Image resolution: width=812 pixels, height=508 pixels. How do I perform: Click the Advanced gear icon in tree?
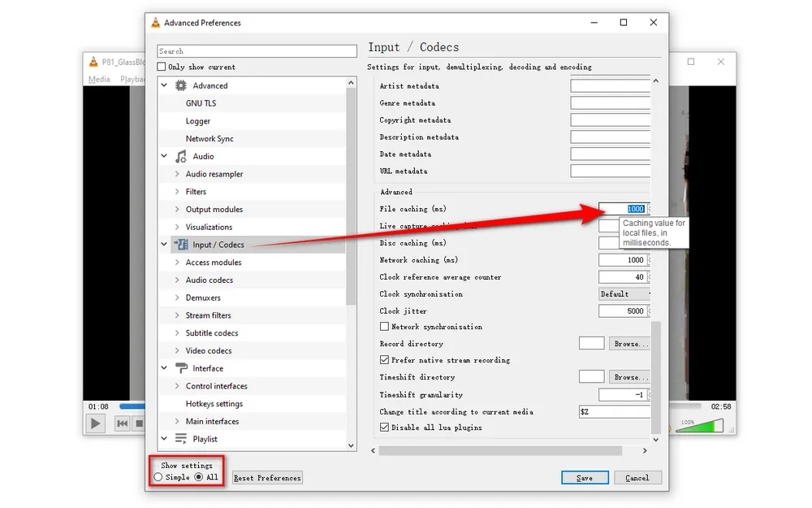181,85
